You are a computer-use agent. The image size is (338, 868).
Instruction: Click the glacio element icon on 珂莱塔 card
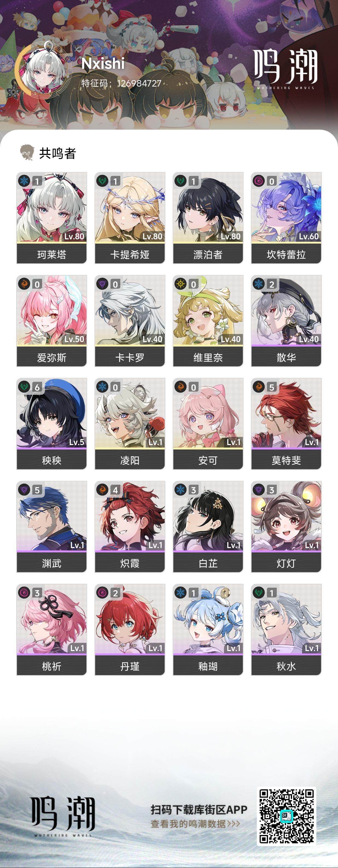(24, 181)
